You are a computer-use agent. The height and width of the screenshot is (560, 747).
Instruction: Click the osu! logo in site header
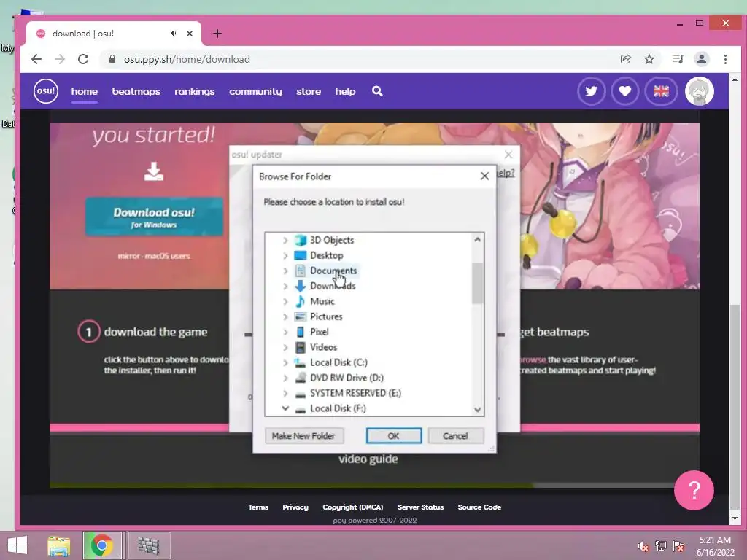[x=46, y=90]
